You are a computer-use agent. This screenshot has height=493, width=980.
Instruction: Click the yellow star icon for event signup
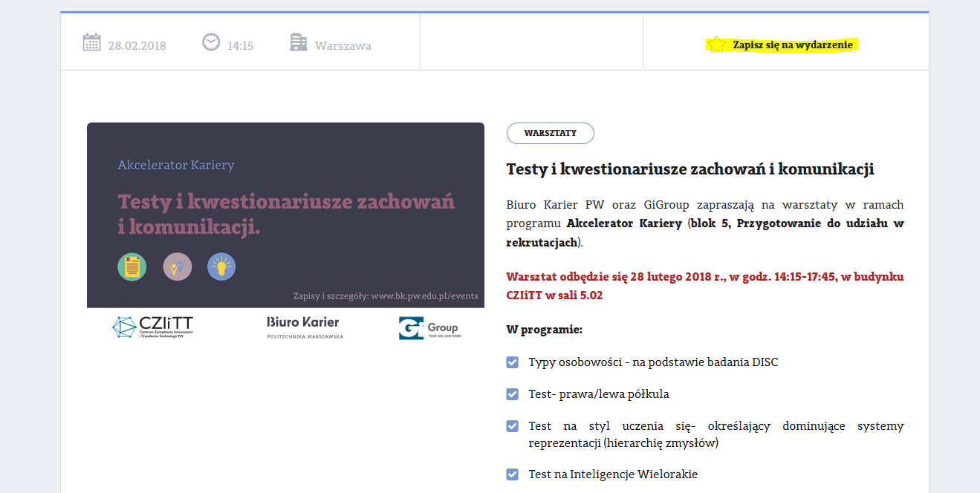coord(716,45)
